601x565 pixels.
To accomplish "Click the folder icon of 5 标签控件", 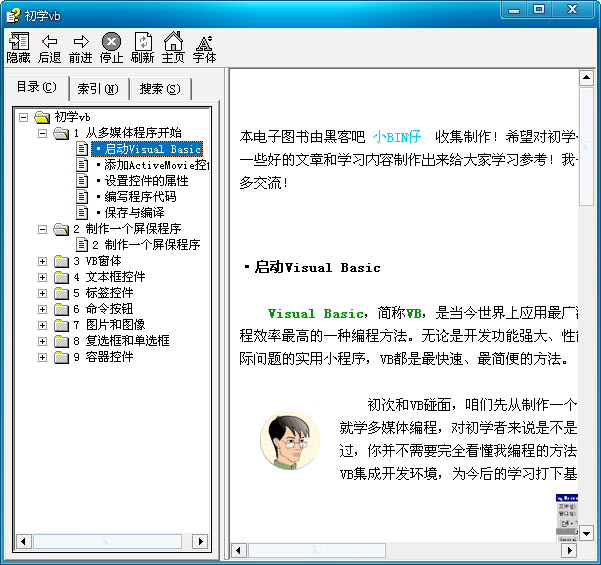I will pyautogui.click(x=61, y=293).
